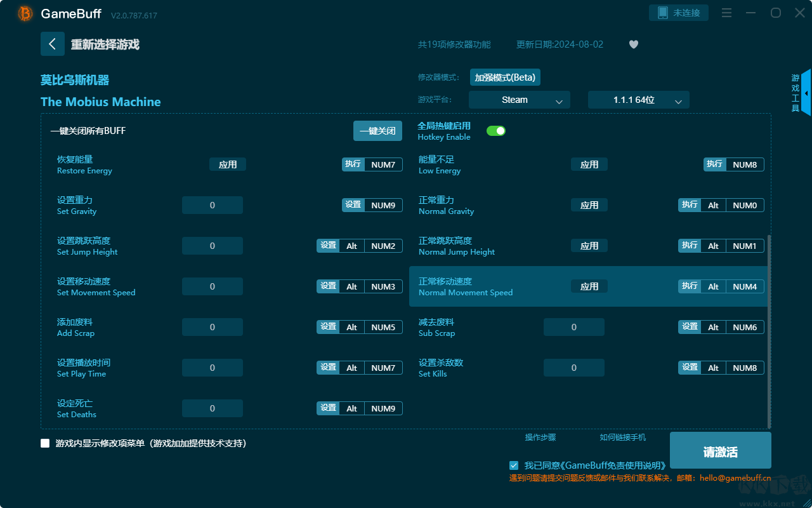The height and width of the screenshot is (508, 812).
Task: Click 设置 button for Add Scrap
Action: [x=328, y=327]
